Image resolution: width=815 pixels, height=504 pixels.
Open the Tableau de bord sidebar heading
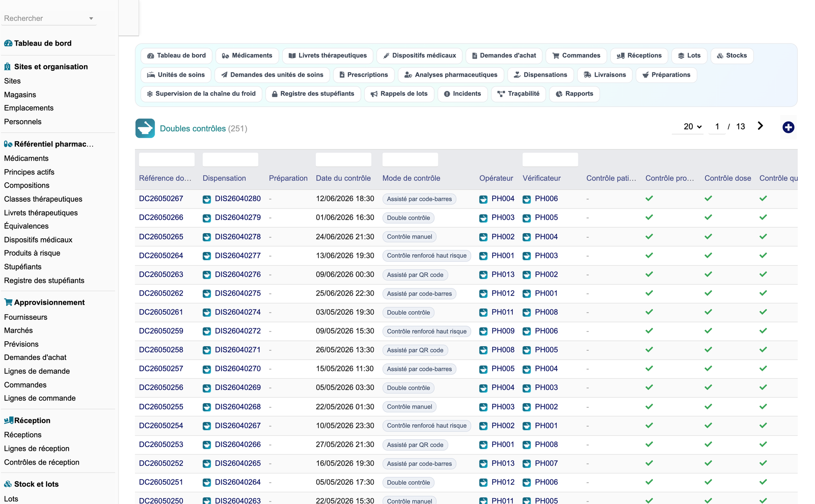(43, 43)
